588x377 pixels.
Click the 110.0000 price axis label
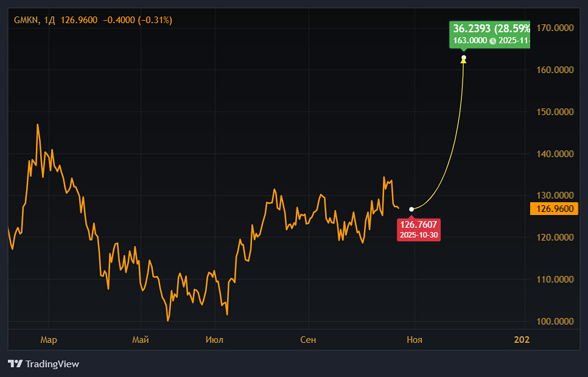[x=555, y=280]
